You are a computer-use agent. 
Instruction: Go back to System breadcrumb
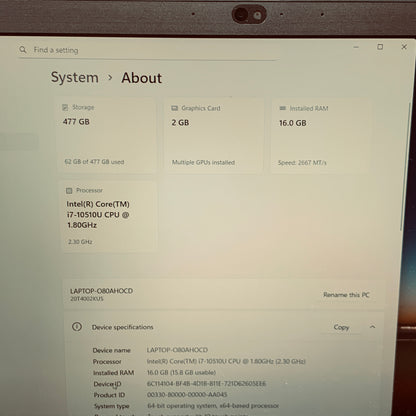(75, 78)
